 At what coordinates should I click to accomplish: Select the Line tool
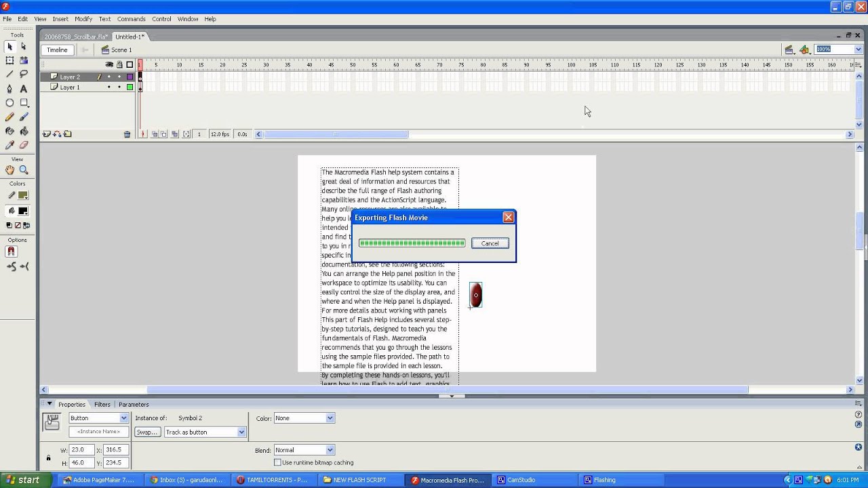pyautogui.click(x=9, y=75)
